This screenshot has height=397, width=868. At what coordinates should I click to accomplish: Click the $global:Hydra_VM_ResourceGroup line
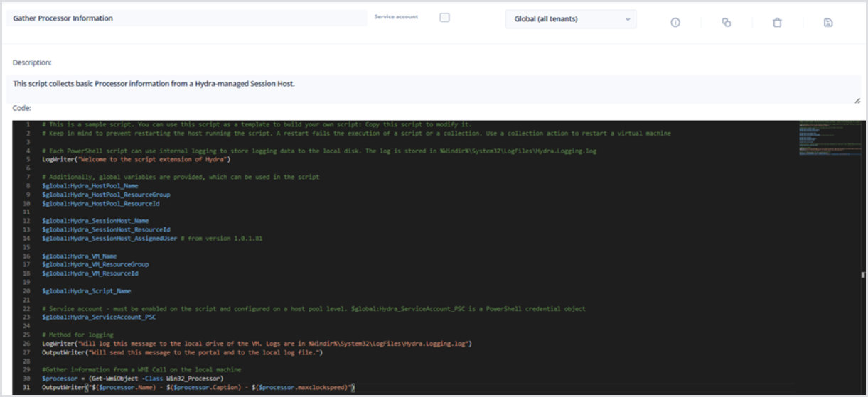click(x=95, y=265)
